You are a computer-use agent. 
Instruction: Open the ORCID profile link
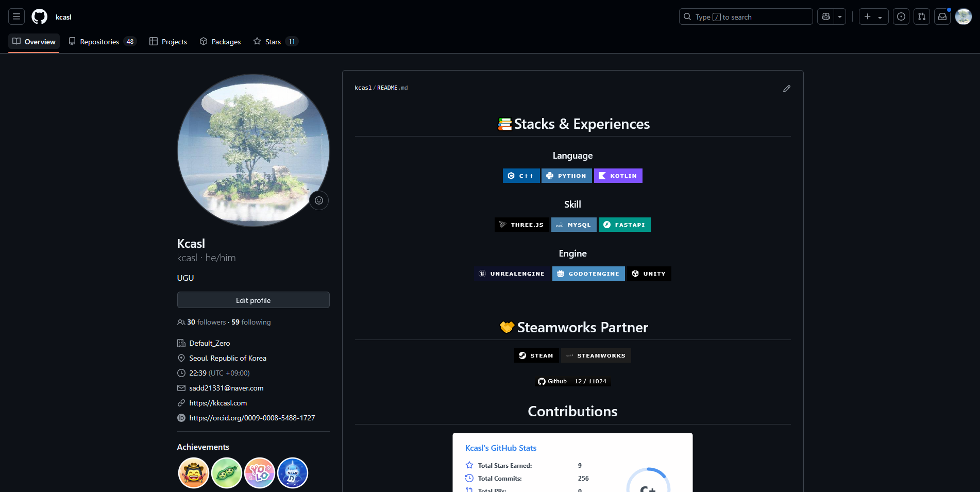point(252,418)
